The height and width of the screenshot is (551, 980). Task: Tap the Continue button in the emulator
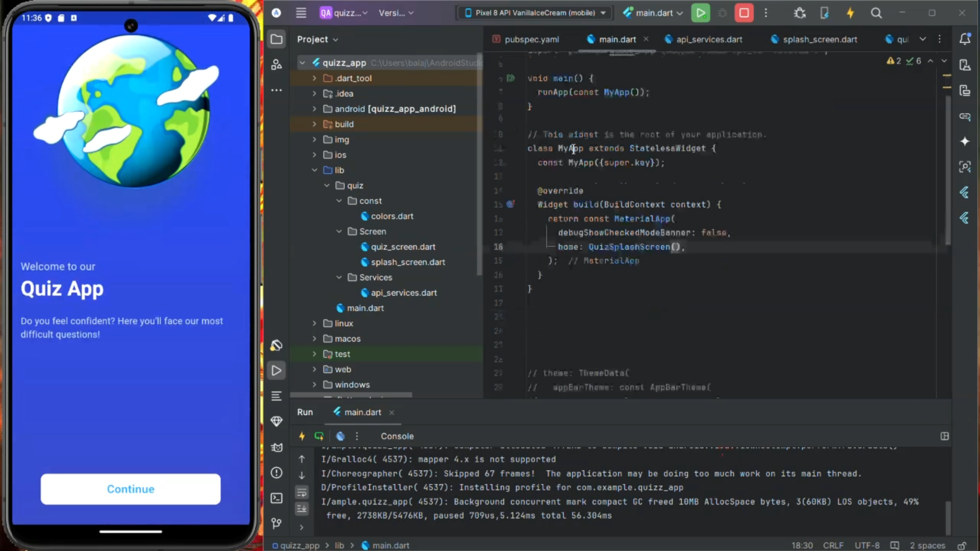(131, 489)
